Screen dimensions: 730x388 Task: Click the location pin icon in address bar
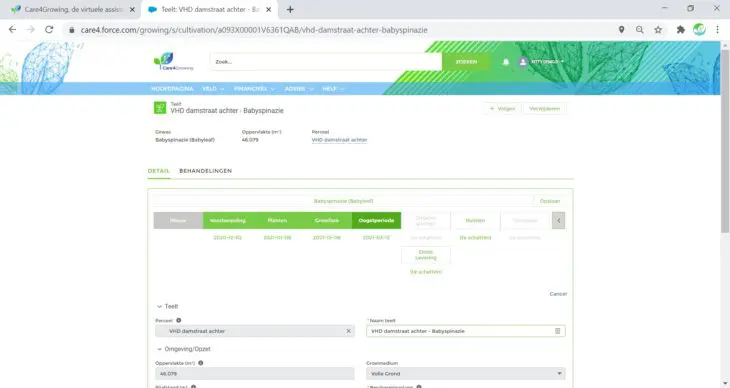(622, 30)
